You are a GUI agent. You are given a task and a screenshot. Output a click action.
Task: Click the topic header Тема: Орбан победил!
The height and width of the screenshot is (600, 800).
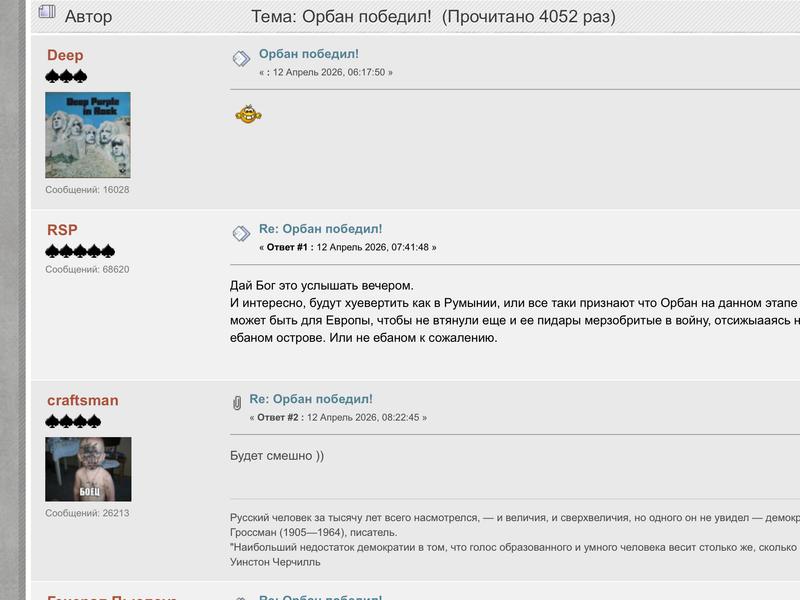click(x=341, y=17)
